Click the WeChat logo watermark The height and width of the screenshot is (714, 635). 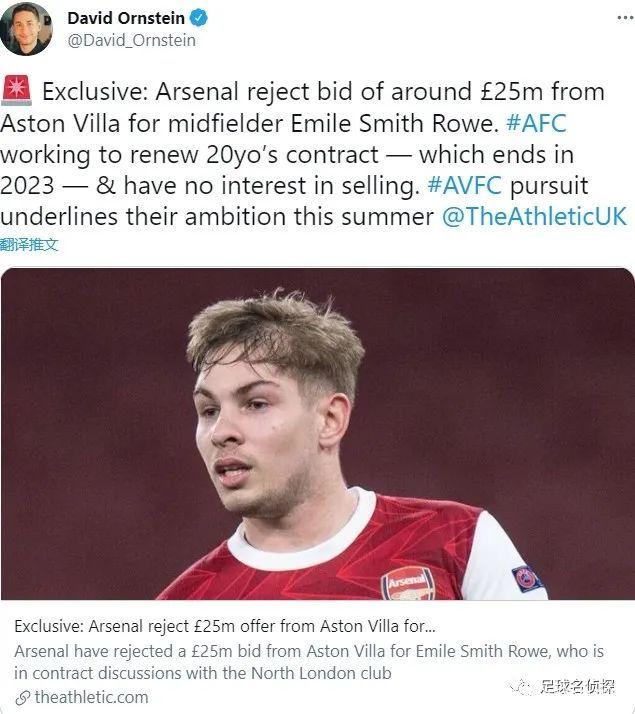coord(520,687)
